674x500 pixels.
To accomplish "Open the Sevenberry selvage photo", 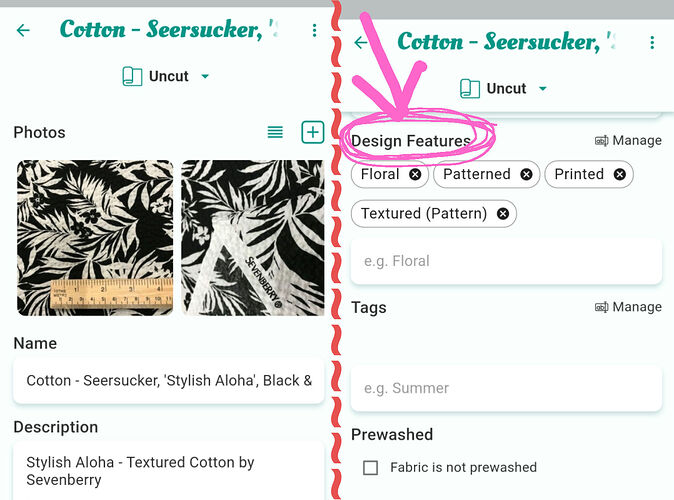I will (252, 238).
